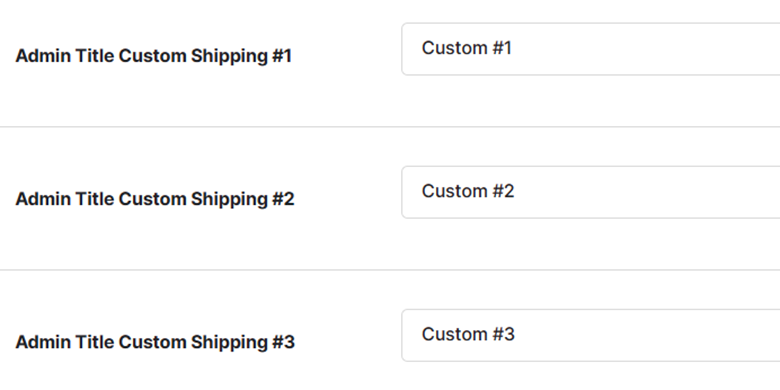This screenshot has width=780, height=390.
Task: Click the Admin Title Custom Shipping #3 label
Action: pos(155,342)
